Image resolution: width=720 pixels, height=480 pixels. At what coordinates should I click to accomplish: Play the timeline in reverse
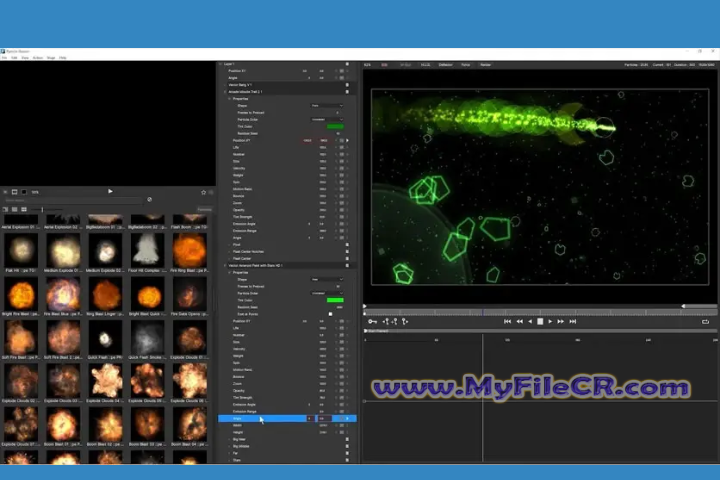(x=530, y=322)
